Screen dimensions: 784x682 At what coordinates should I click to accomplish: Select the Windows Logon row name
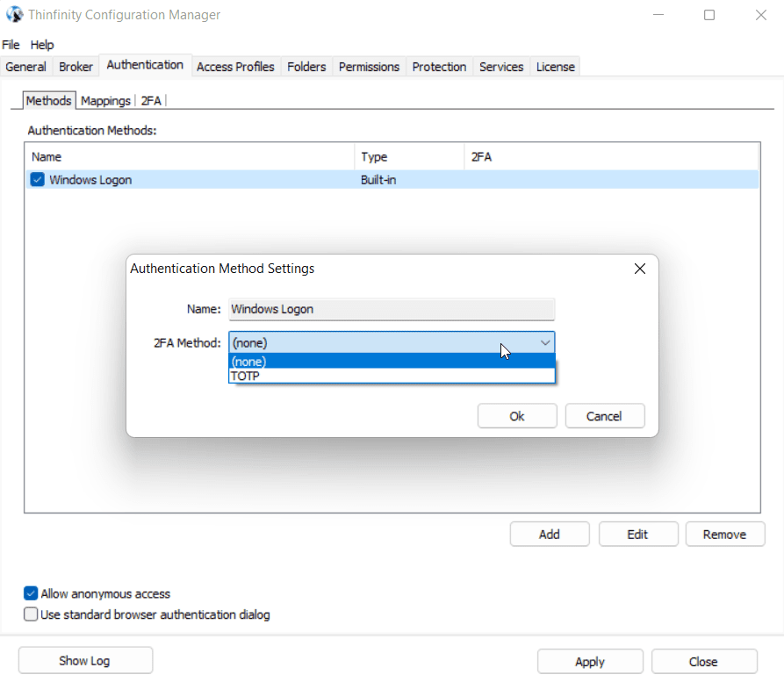pyautogui.click(x=90, y=180)
